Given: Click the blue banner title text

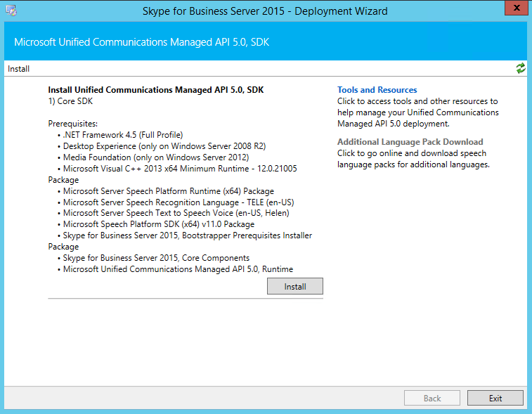Looking at the screenshot, I should pos(141,42).
